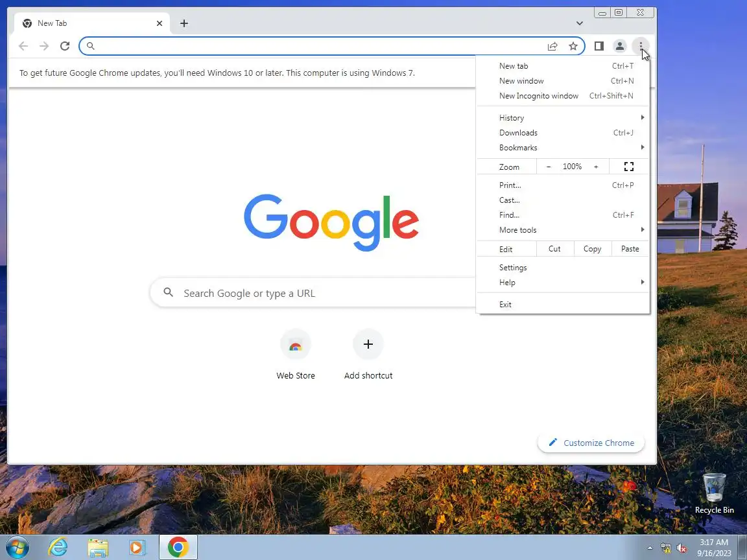Select Find... from the menu
Screen dimensions: 747x560
[x=563, y=215]
